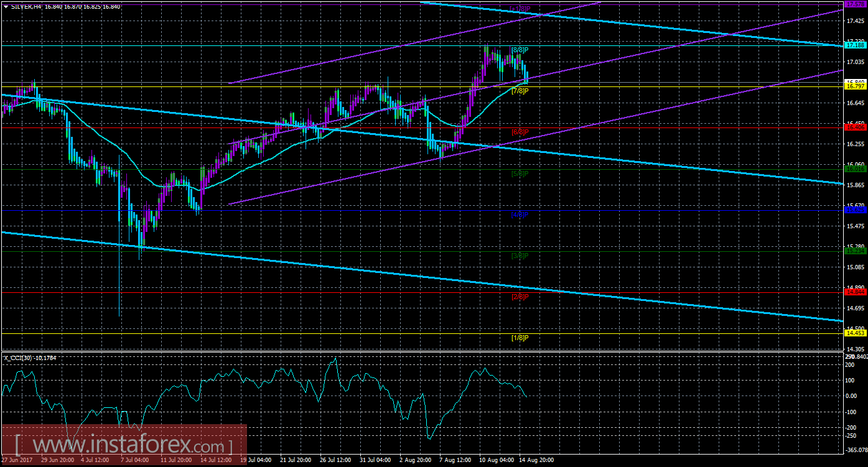The image size is (868, 467).
Task: Select the [7/8]P Murray level label
Action: pos(520,91)
